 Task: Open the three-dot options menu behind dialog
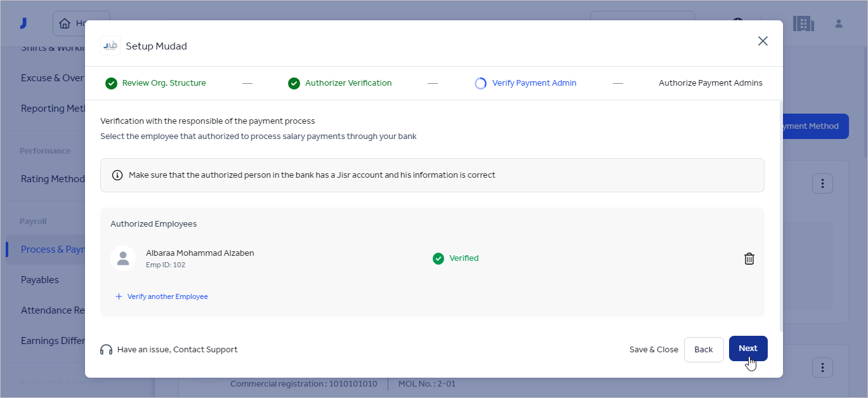[x=822, y=183]
